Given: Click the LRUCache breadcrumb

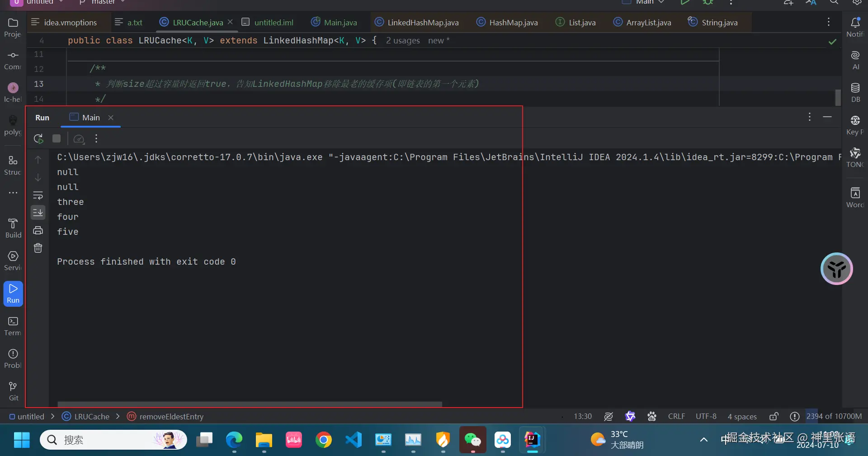Looking at the screenshot, I should [x=86, y=417].
